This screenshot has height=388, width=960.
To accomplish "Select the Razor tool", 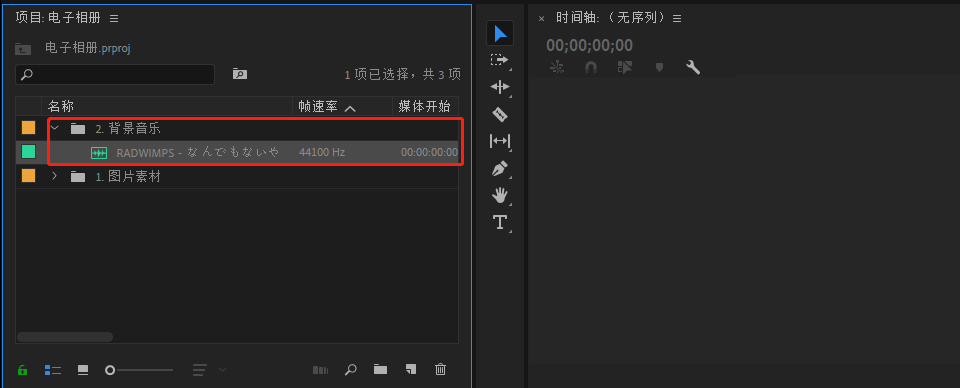I will (500, 114).
